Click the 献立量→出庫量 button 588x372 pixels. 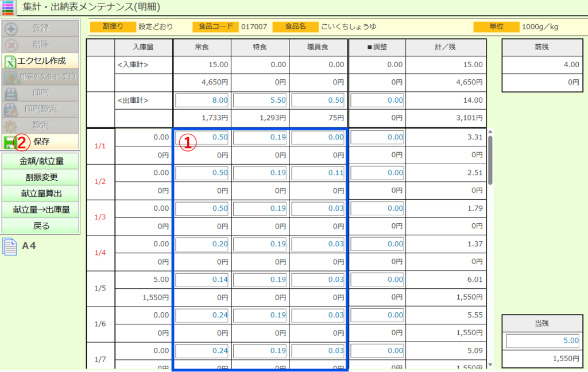point(41,210)
